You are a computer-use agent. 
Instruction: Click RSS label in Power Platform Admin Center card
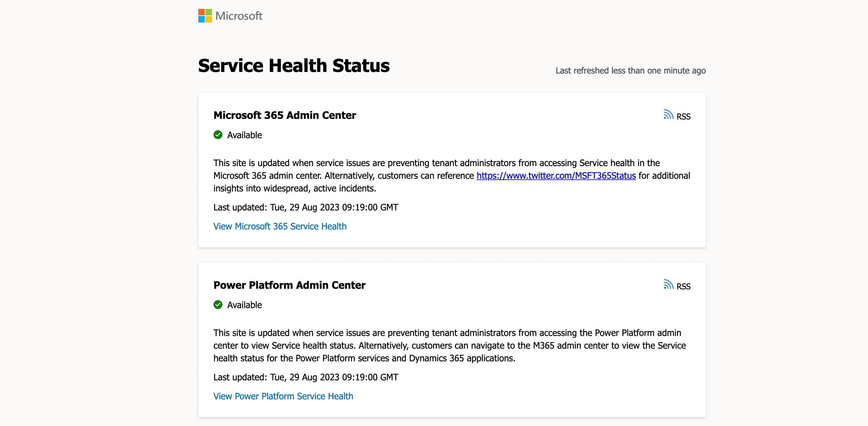coord(683,286)
